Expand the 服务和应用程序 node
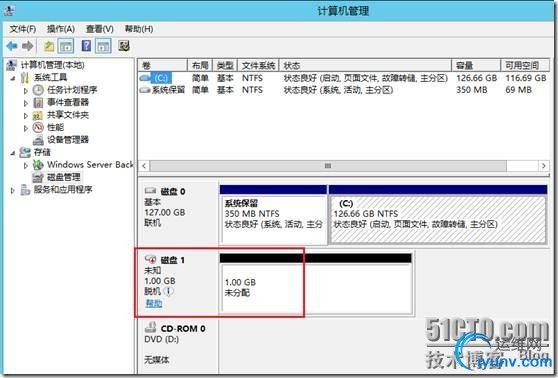 [13, 190]
